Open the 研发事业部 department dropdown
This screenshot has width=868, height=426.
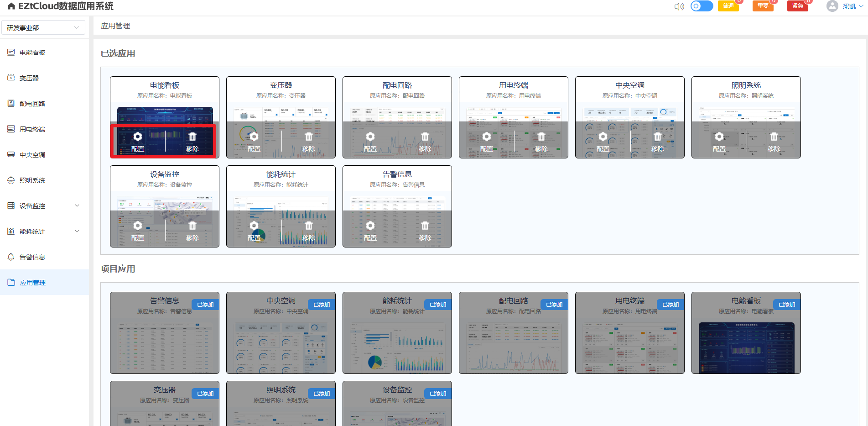43,28
